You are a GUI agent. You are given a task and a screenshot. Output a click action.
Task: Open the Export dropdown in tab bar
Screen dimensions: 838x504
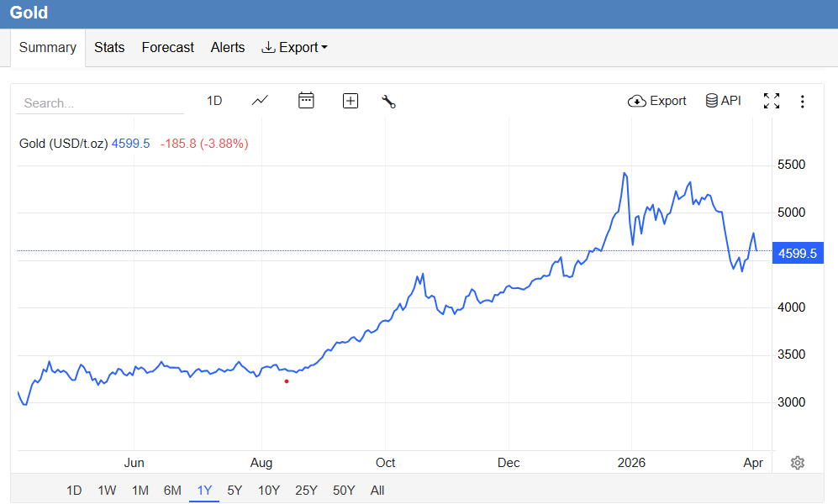pyautogui.click(x=294, y=48)
